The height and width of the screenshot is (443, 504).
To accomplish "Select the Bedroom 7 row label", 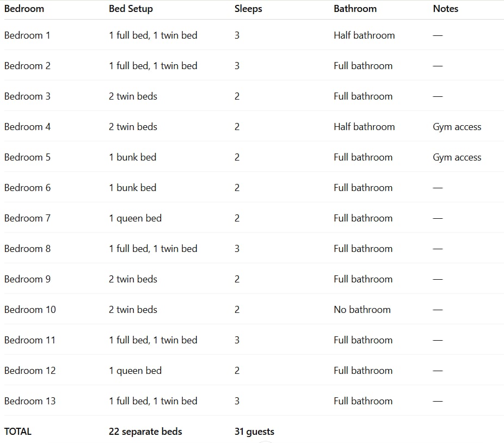I will [27, 218].
